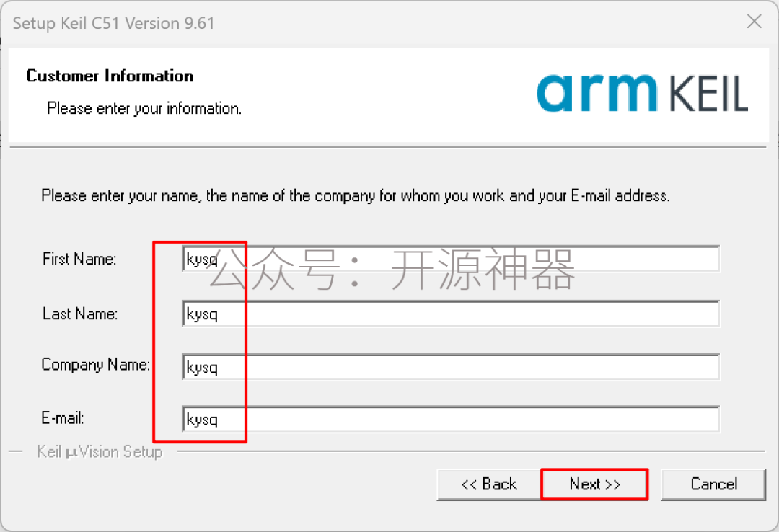Screen dimensions: 779x532
Task: Select the Company Name input field
Action: [x=451, y=367]
